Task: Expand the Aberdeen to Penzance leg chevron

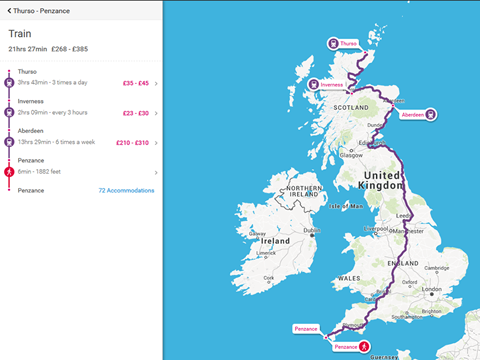Action: click(156, 143)
